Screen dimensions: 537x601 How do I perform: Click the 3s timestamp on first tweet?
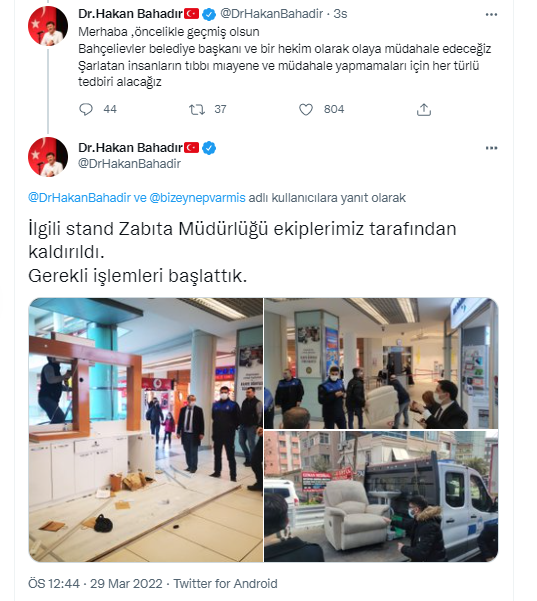coord(340,14)
